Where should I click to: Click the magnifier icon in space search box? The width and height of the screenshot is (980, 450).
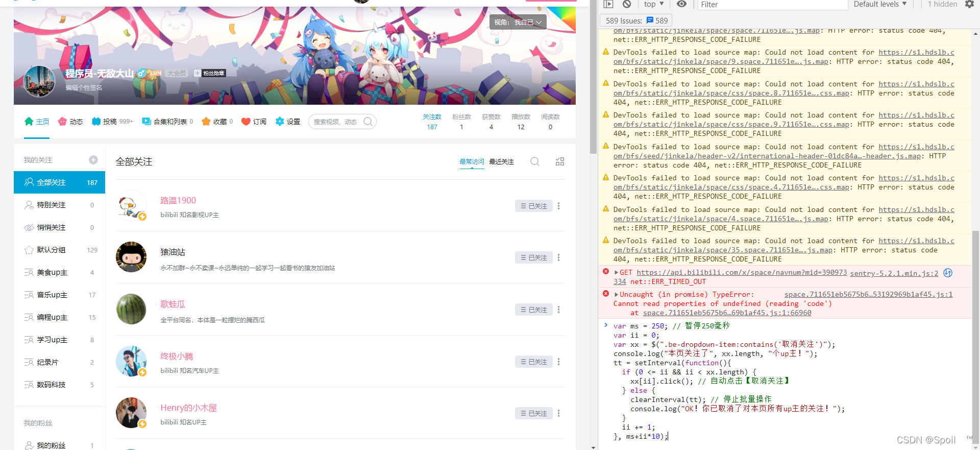click(368, 122)
